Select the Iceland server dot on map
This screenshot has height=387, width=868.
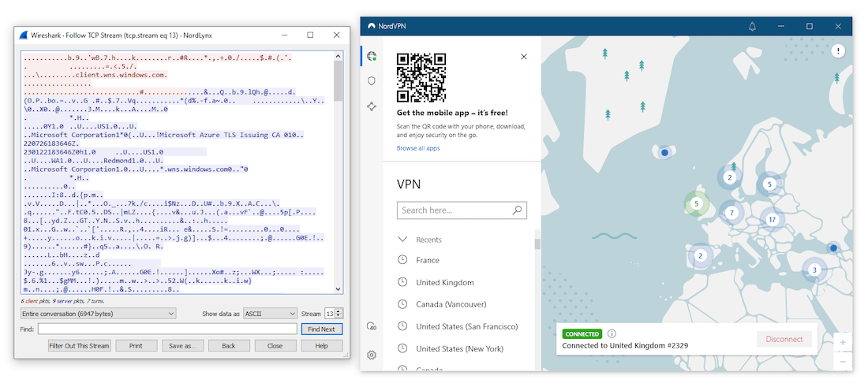(x=664, y=152)
